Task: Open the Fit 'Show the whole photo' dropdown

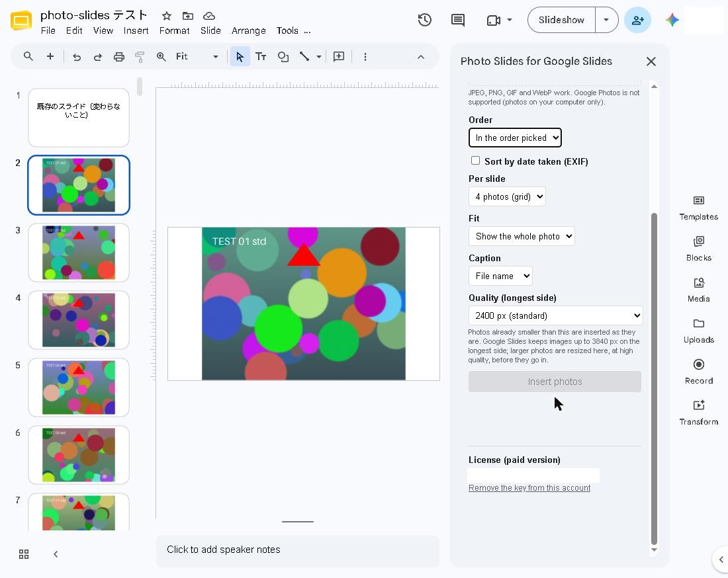Action: [x=522, y=236]
